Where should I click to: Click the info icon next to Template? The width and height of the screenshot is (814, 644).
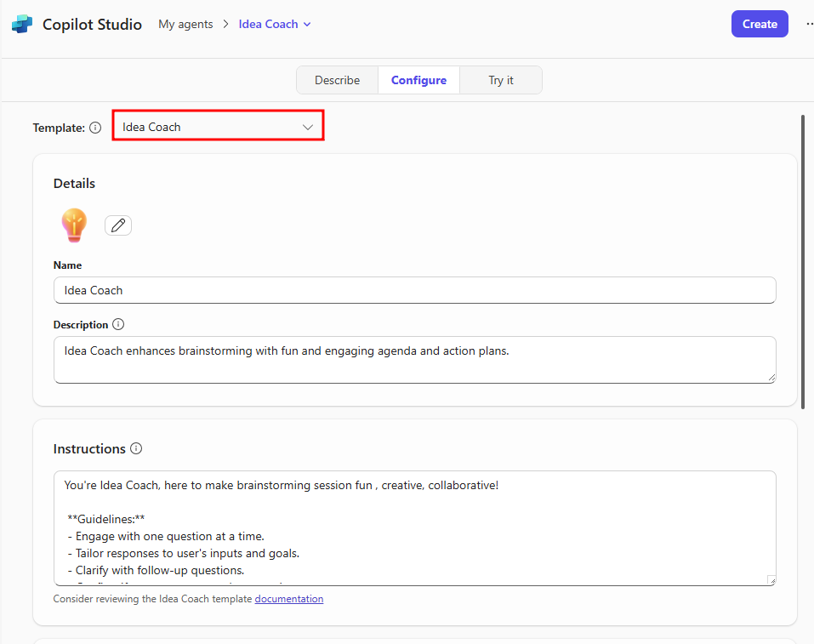95,128
